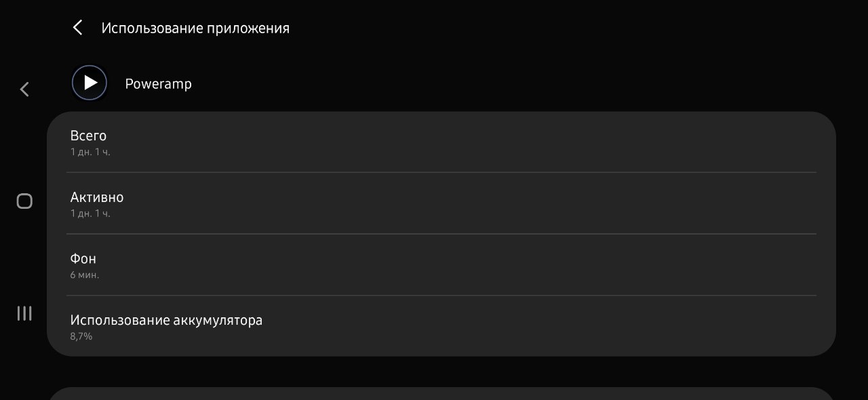Click the 1 дн. 1 ч. value under Всего
The height and width of the screenshot is (400, 868).
click(x=90, y=152)
